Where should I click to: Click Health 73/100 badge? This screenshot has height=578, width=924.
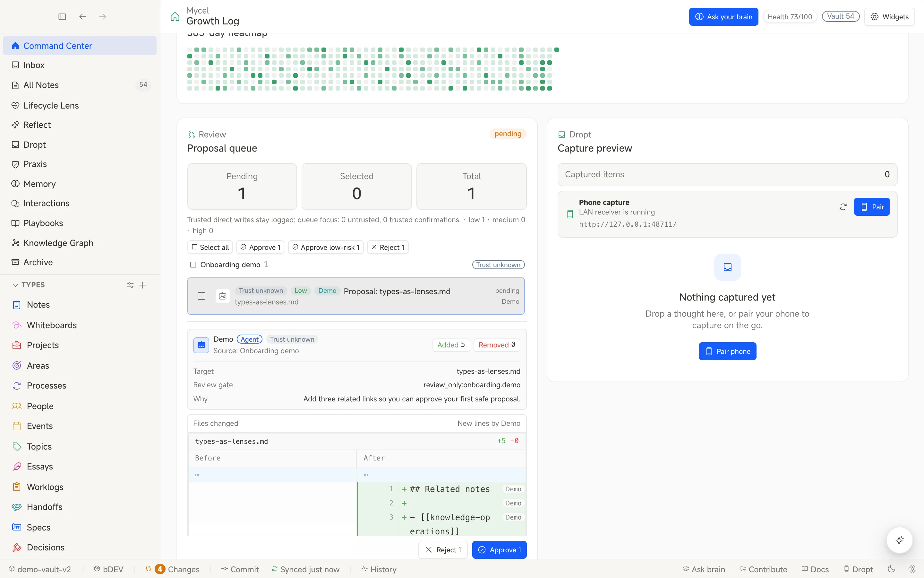tap(790, 16)
